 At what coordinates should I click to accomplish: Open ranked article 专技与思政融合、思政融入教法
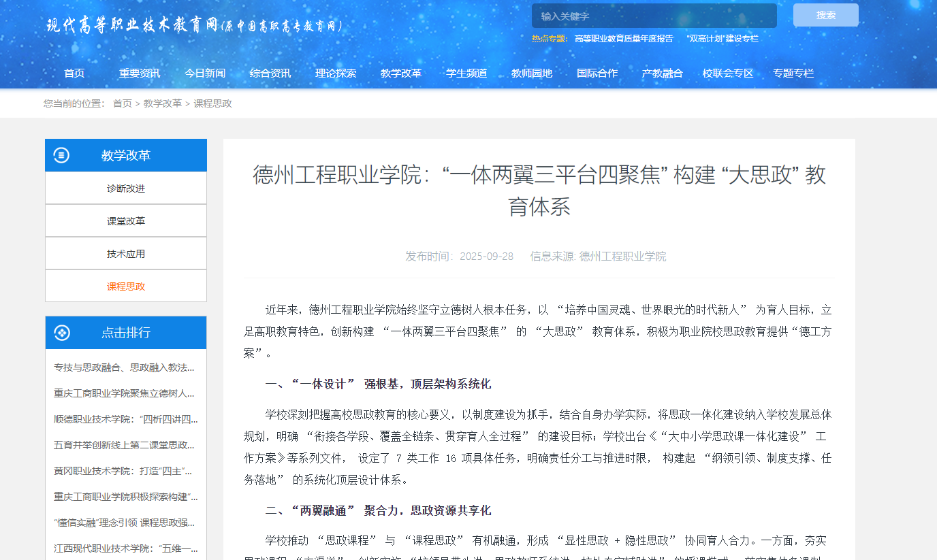click(124, 367)
